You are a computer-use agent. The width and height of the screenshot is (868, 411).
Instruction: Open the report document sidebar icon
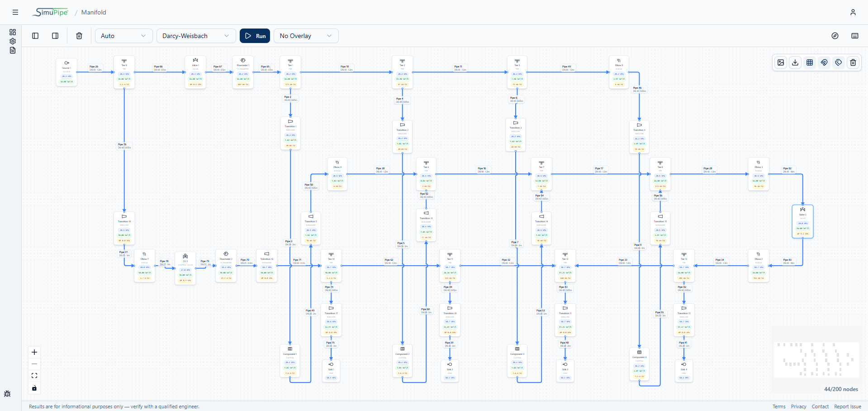[13, 50]
